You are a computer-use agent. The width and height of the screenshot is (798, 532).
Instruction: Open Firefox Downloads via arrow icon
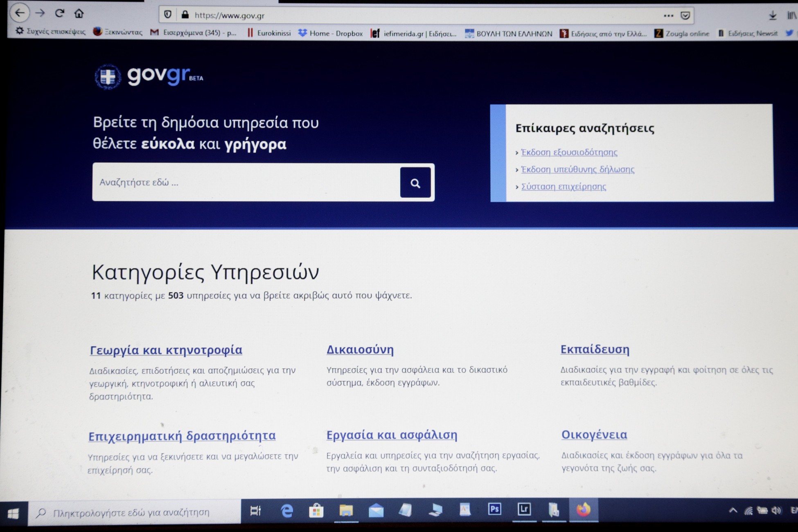773,16
